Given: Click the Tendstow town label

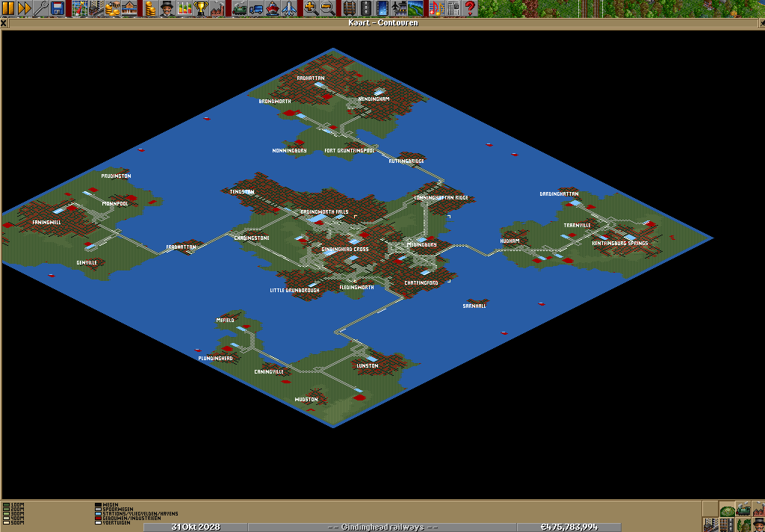Looking at the screenshot, I should point(242,192).
